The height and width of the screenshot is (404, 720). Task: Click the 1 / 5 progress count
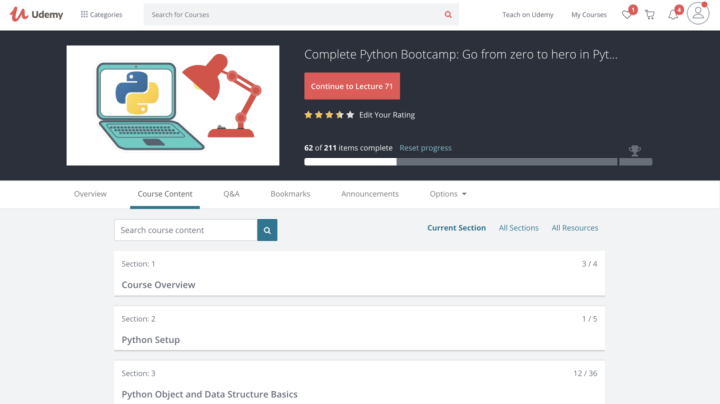pyautogui.click(x=590, y=319)
